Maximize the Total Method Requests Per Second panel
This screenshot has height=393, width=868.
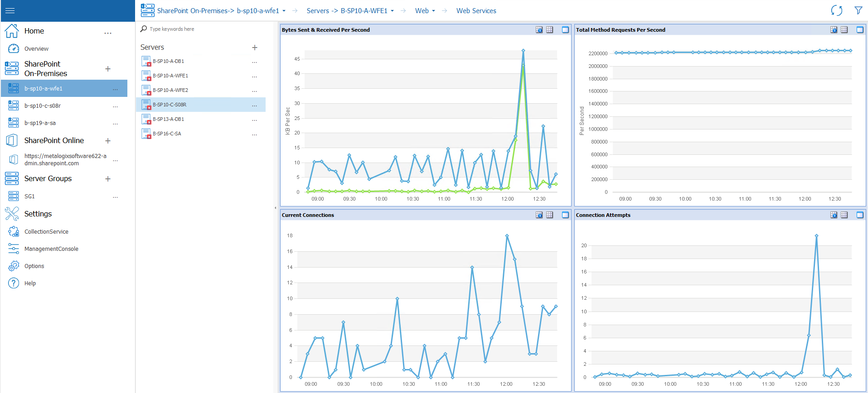point(859,30)
